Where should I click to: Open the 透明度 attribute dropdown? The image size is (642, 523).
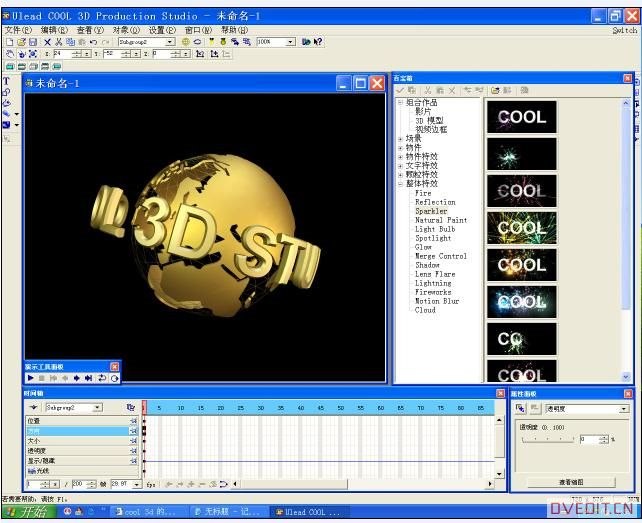pyautogui.click(x=624, y=409)
